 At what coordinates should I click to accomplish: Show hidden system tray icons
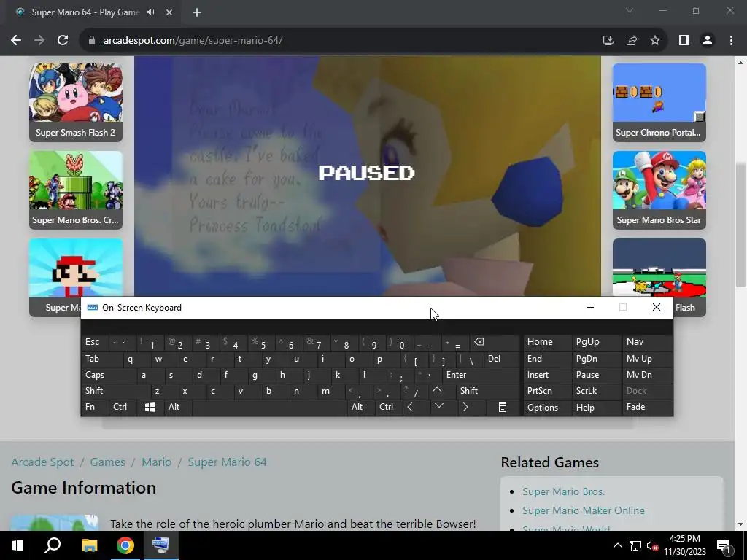click(617, 545)
